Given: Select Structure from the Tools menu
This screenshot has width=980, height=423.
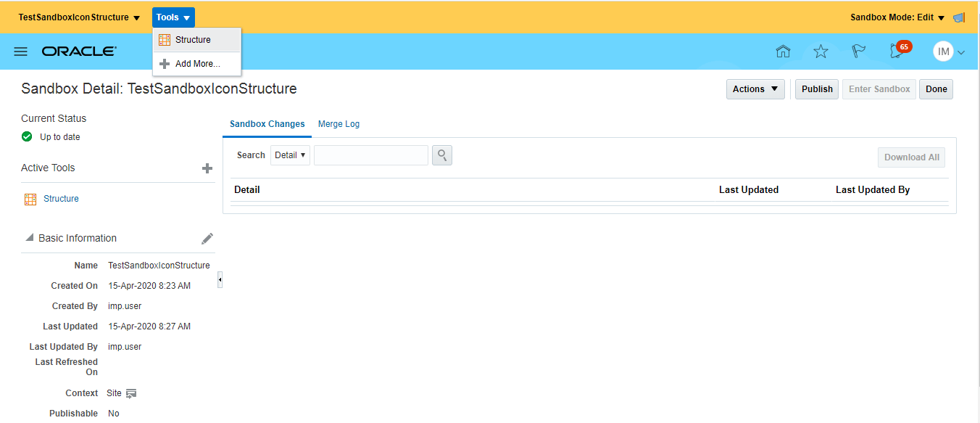Looking at the screenshot, I should [193, 40].
